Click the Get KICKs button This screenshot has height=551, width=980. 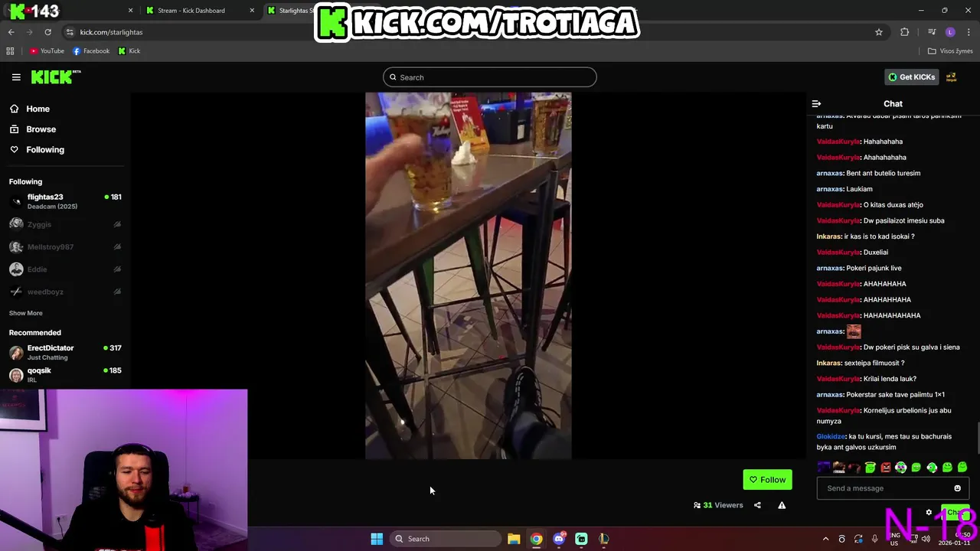[911, 77]
